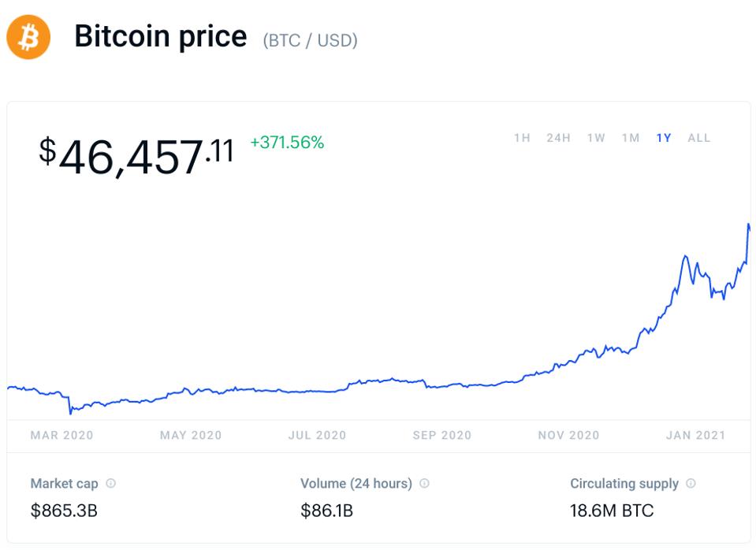Click the Circulating supply info icon

coord(691,484)
